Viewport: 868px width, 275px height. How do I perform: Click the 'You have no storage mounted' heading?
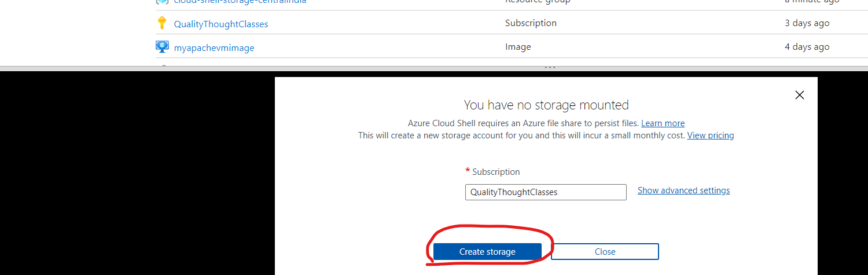click(x=546, y=105)
